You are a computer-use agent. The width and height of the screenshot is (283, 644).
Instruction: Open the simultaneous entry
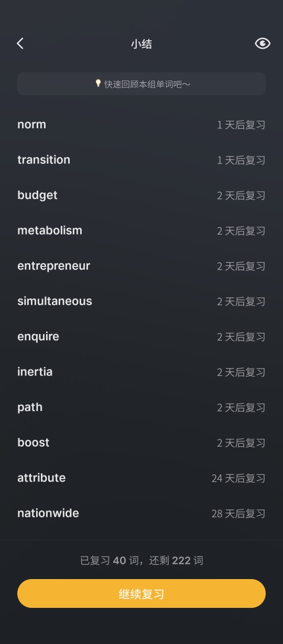(55, 301)
